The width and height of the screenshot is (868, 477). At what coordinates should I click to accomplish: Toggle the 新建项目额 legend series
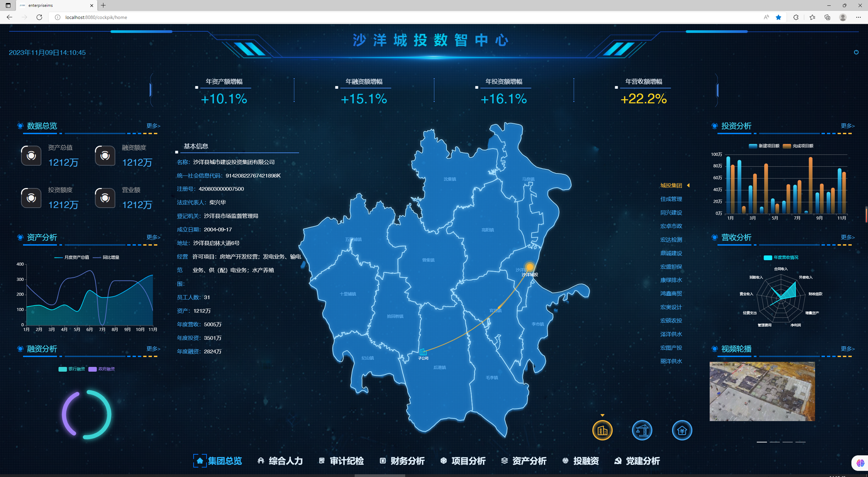coord(764,146)
